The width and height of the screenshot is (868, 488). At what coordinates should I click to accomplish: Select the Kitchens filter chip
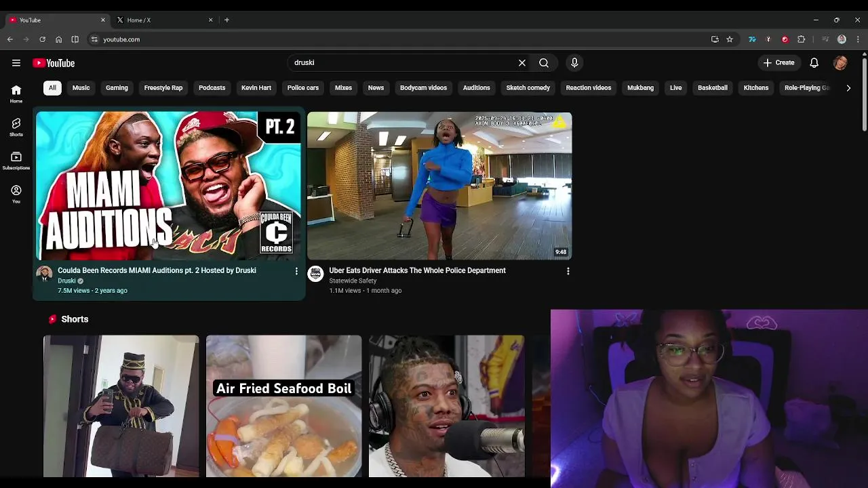(756, 88)
